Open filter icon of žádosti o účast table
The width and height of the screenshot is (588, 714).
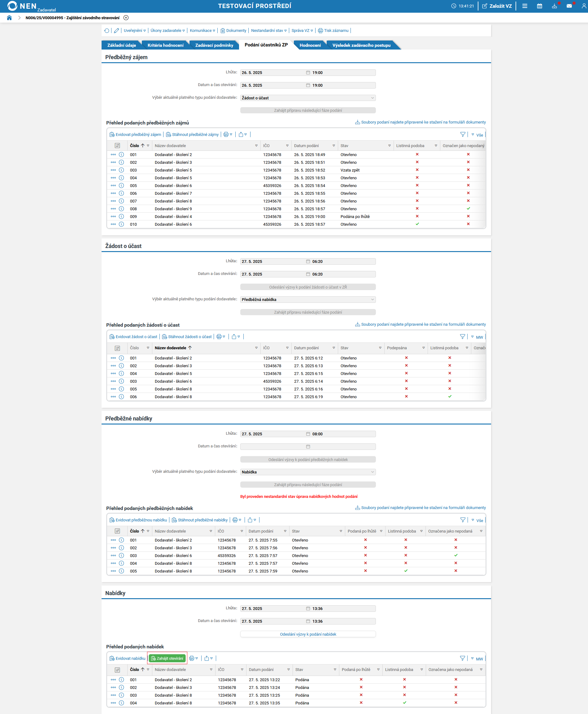coord(462,337)
